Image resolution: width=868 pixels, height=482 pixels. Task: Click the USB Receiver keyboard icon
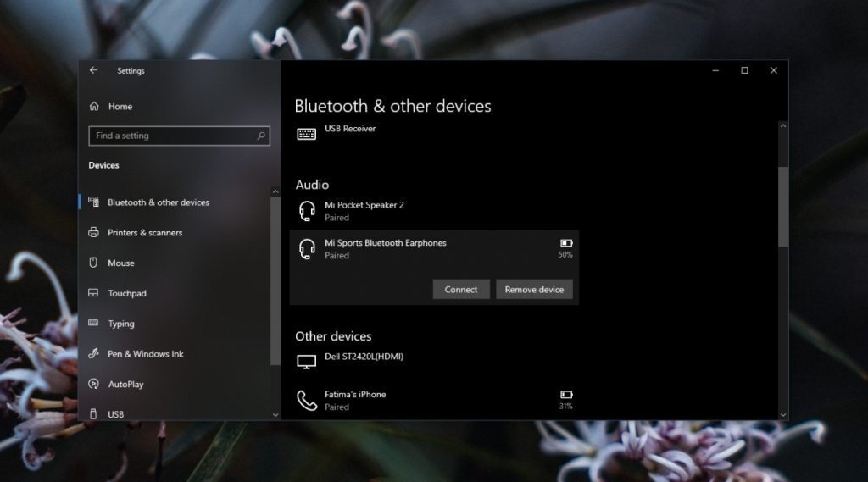[x=306, y=134]
